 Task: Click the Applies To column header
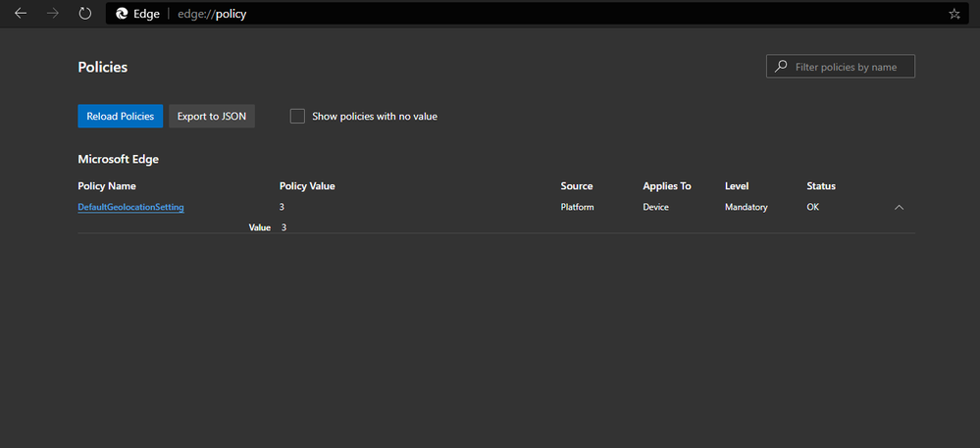[667, 186]
